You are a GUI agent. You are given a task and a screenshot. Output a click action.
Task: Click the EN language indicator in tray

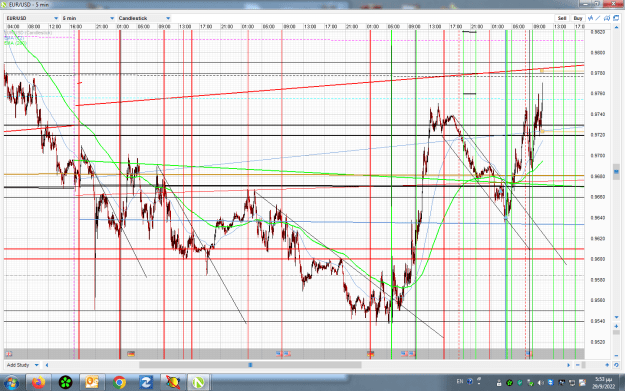pyautogui.click(x=460, y=381)
